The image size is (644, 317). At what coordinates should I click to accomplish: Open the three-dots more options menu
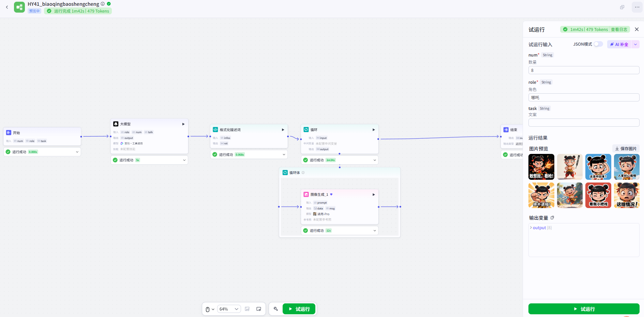coord(637,7)
